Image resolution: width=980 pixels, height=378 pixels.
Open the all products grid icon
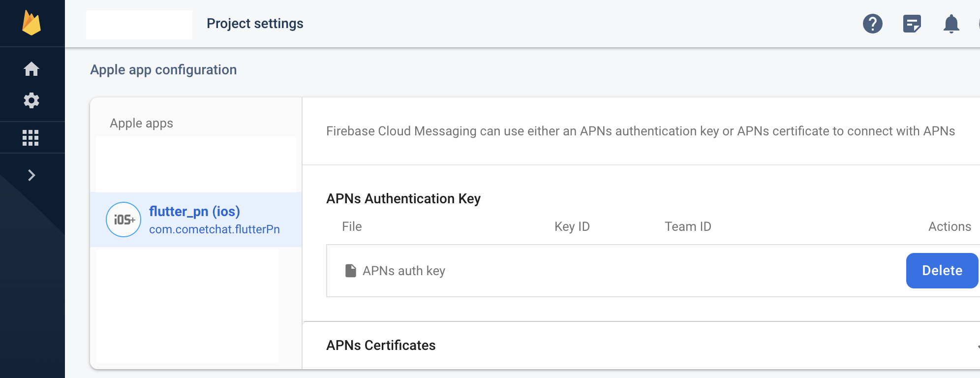pos(31,138)
